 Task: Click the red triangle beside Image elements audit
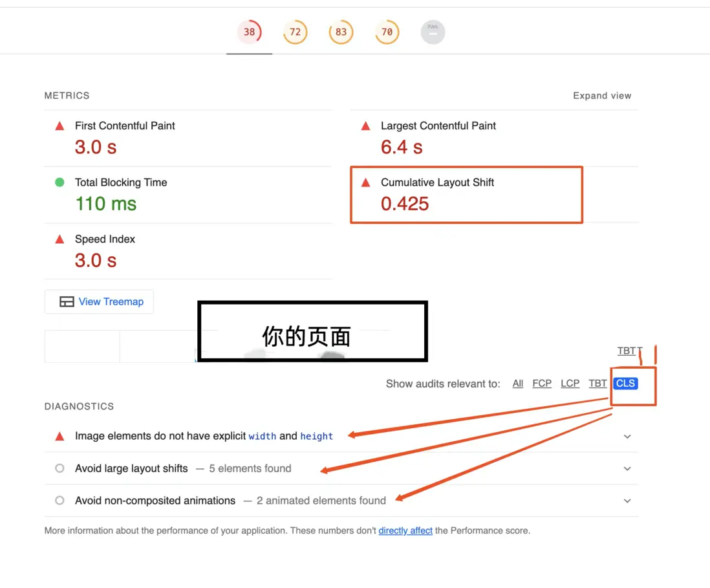click(59, 436)
